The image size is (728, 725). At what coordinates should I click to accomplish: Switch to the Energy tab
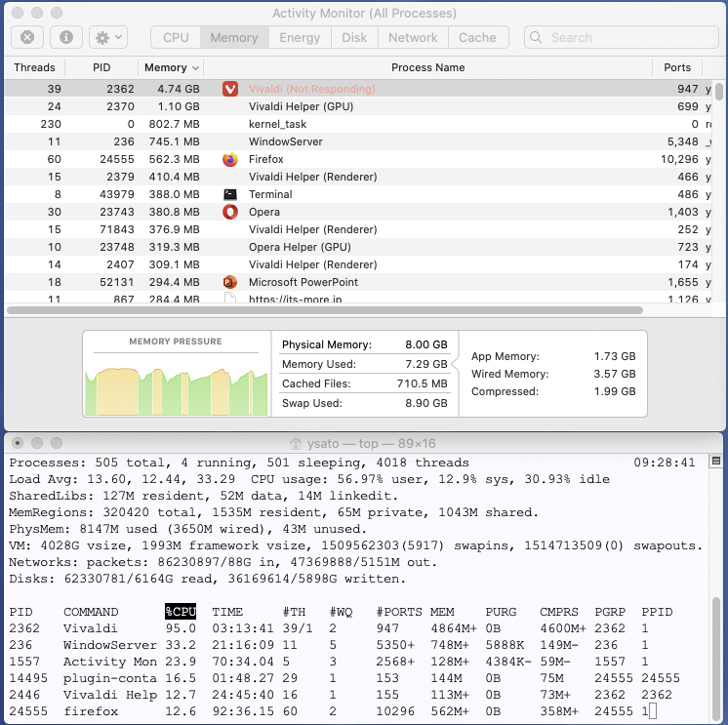point(300,37)
